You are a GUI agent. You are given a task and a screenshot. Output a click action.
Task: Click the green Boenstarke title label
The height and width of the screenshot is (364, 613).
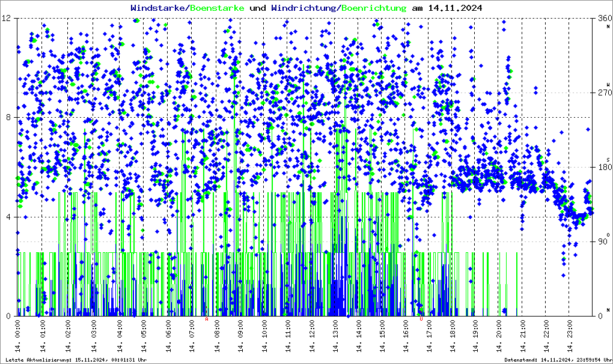217,8
